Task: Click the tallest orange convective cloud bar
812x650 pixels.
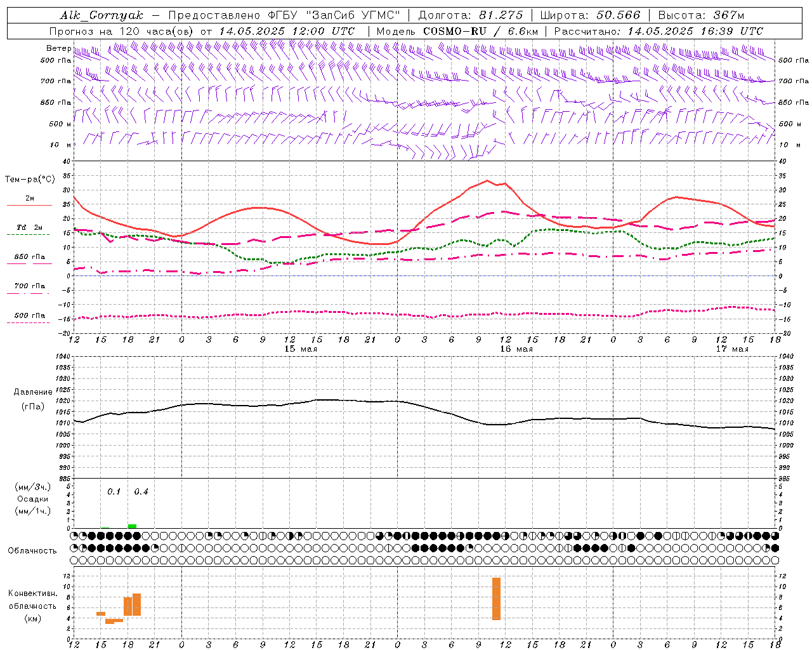Action: click(496, 599)
